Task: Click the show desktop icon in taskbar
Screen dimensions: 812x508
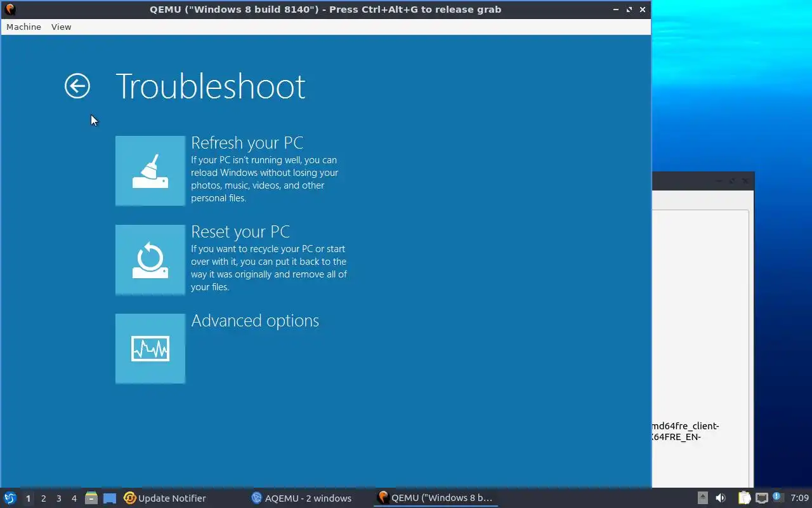Action: 110,498
